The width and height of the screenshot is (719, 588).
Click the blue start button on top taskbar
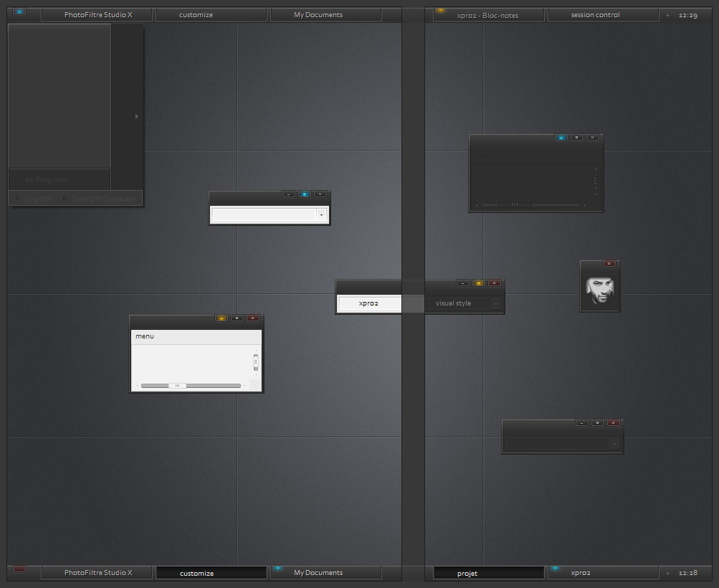(19, 11)
